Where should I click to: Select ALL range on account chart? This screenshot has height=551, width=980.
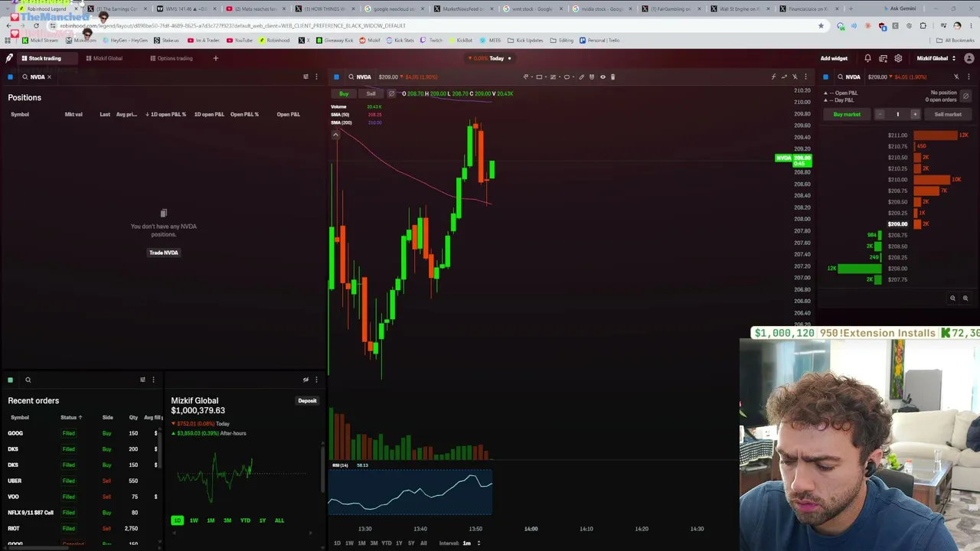tap(279, 520)
